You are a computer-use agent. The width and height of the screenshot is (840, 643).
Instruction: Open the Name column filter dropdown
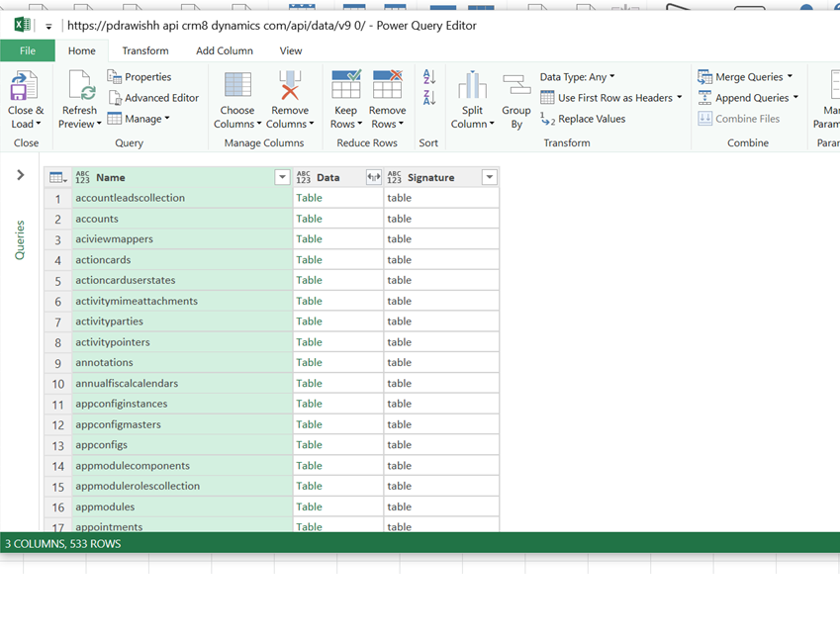coord(282,178)
